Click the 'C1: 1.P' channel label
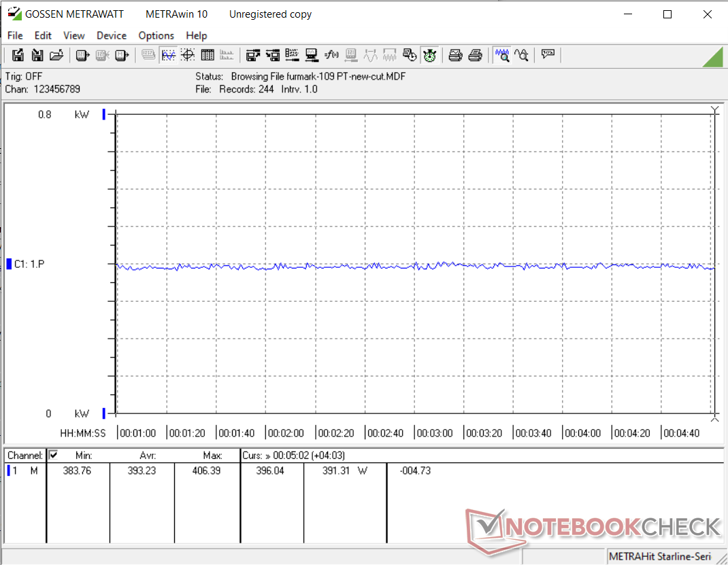Image resolution: width=728 pixels, height=565 pixels. coord(29,264)
